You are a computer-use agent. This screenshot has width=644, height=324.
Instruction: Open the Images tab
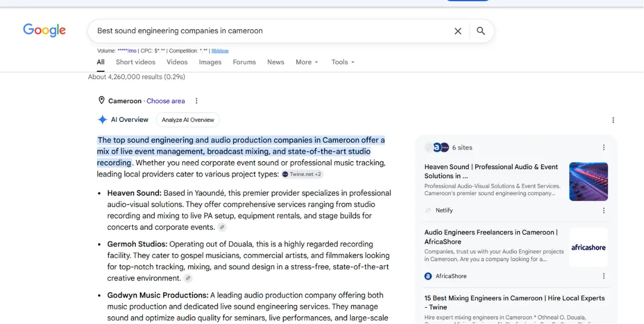click(x=210, y=62)
